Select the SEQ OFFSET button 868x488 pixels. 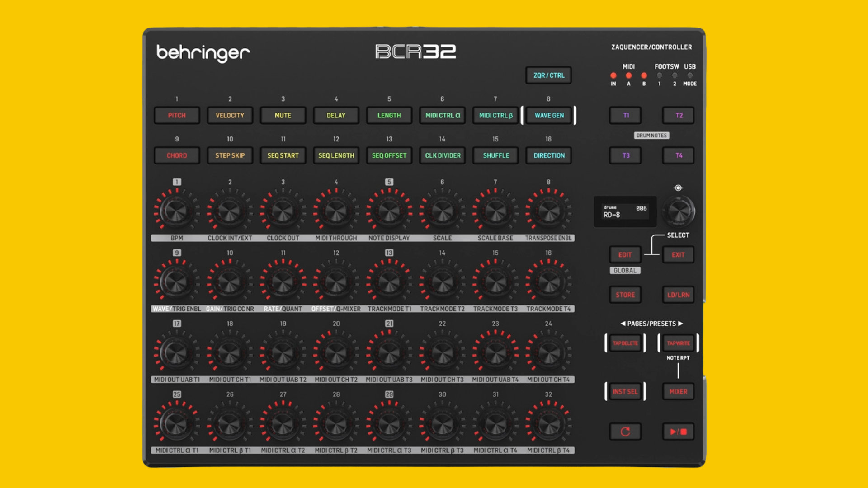click(x=389, y=155)
